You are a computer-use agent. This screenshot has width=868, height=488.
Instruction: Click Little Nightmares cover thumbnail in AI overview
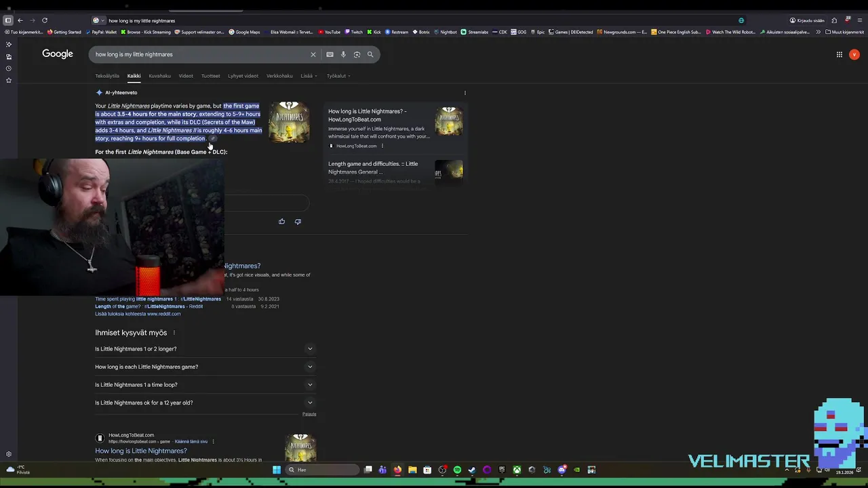click(x=290, y=122)
